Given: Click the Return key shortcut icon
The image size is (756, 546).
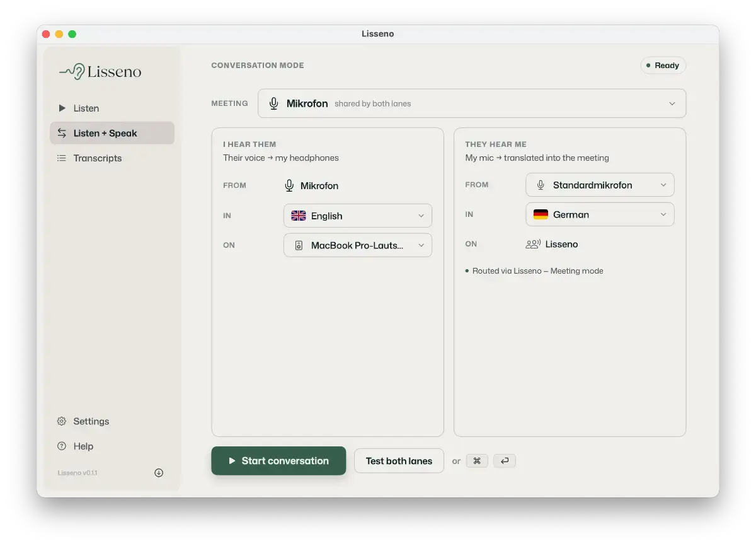Looking at the screenshot, I should pyautogui.click(x=505, y=461).
